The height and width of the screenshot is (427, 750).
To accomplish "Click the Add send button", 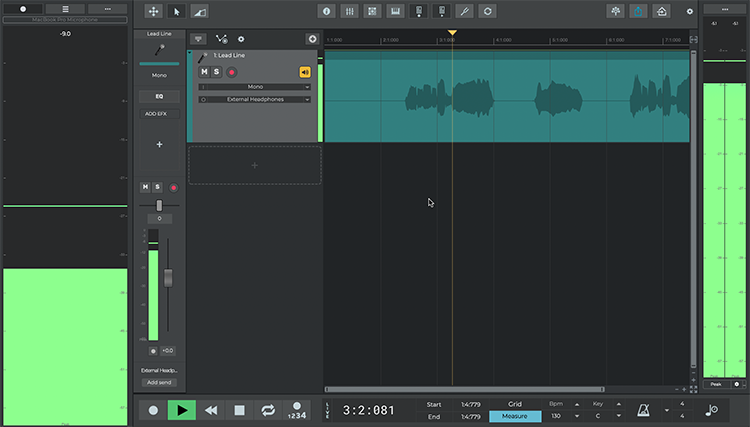I will point(159,382).
